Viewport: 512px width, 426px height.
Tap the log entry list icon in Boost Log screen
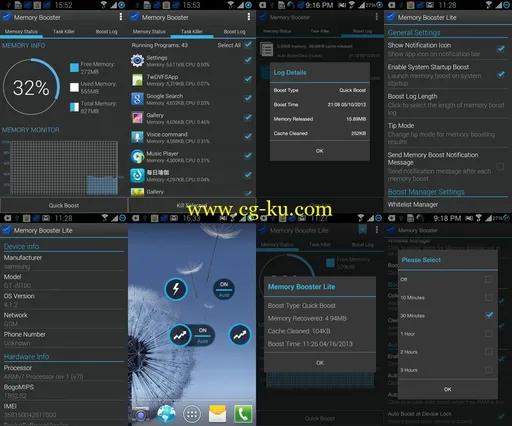point(267,50)
